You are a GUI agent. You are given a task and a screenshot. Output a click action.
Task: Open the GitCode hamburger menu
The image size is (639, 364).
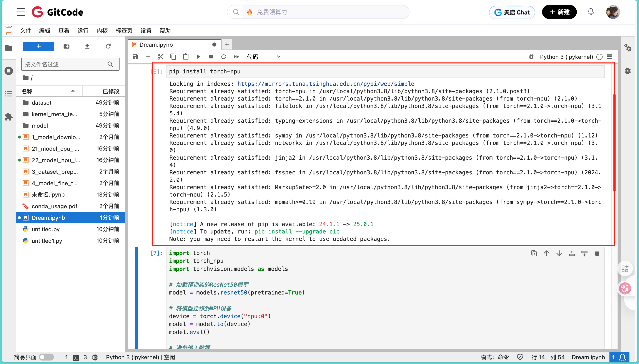pyautogui.click(x=21, y=12)
